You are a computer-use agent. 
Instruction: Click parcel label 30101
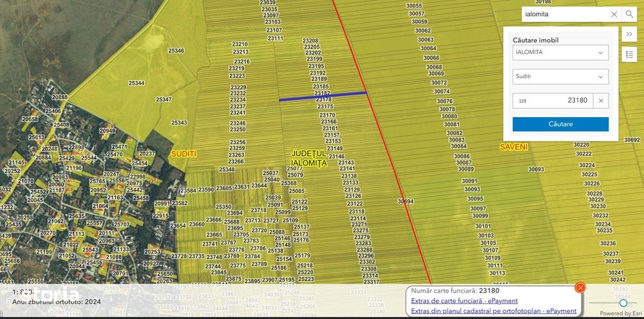tap(483, 226)
